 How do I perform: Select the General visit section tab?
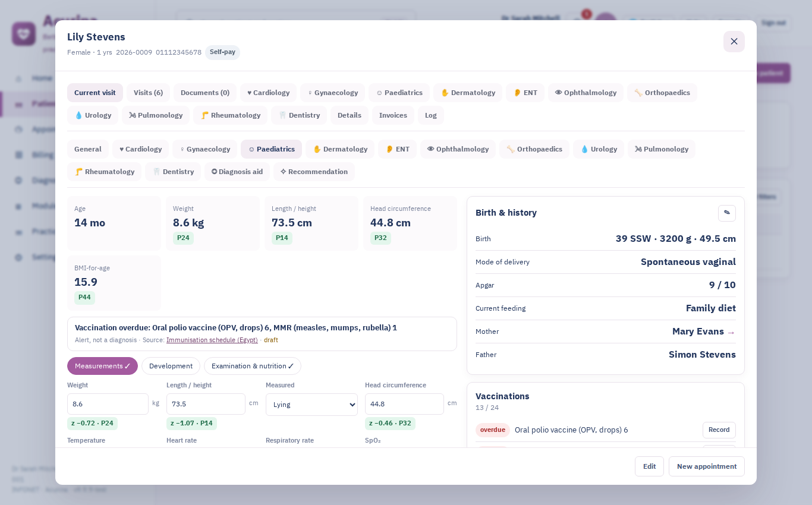coord(88,149)
